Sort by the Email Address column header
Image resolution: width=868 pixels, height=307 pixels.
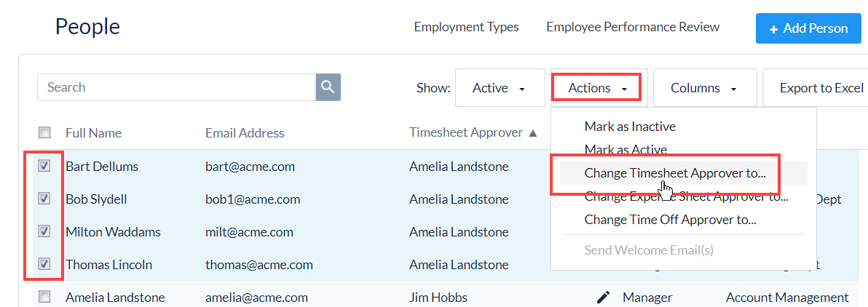[x=245, y=132]
